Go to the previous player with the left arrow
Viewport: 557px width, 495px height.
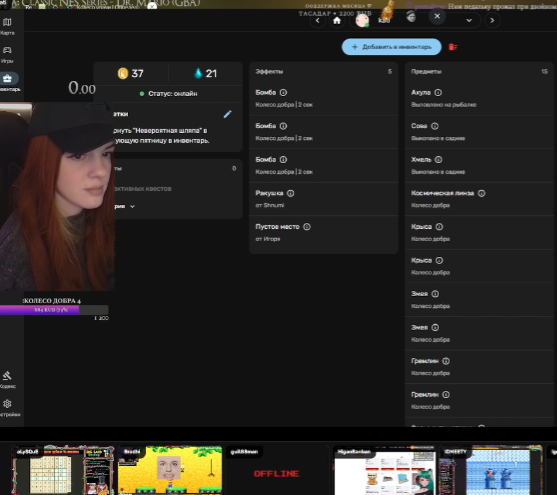click(x=318, y=21)
